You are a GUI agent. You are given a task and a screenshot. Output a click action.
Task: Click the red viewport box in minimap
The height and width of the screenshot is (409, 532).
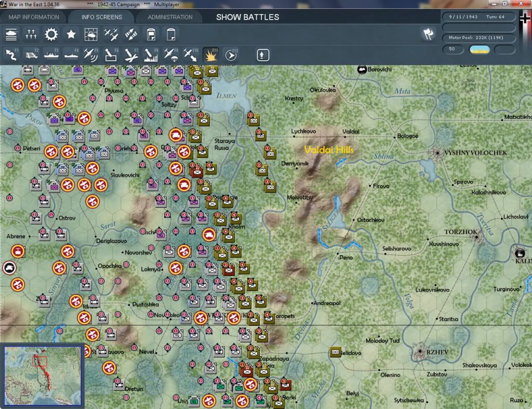pyautogui.click(x=39, y=361)
